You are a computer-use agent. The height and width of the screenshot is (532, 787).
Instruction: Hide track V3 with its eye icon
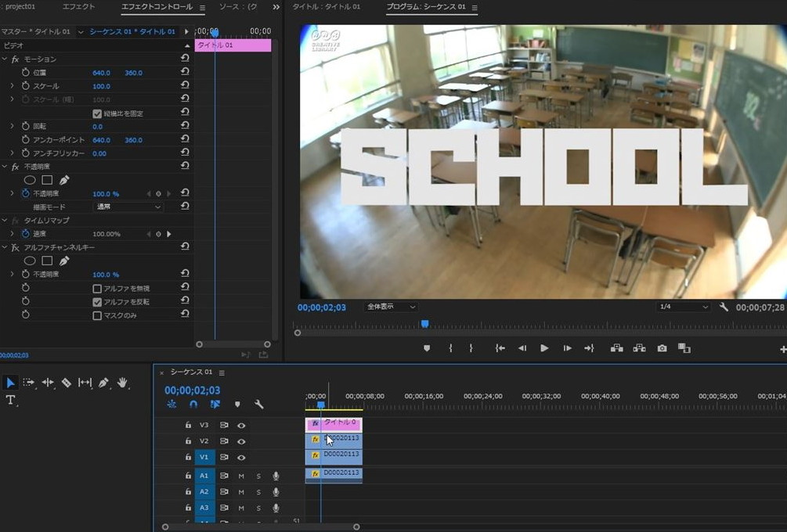(x=241, y=426)
